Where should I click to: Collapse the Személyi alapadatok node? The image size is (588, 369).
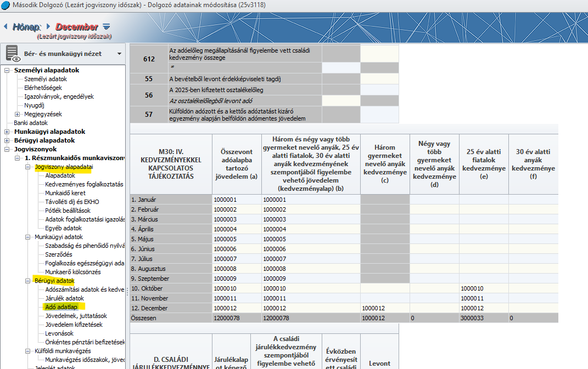(x=7, y=70)
